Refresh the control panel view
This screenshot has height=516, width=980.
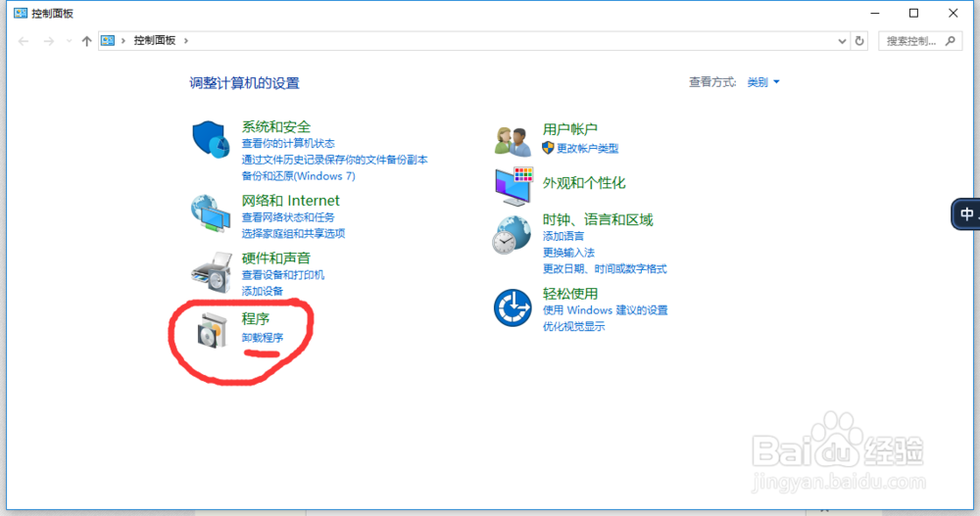pyautogui.click(x=859, y=41)
